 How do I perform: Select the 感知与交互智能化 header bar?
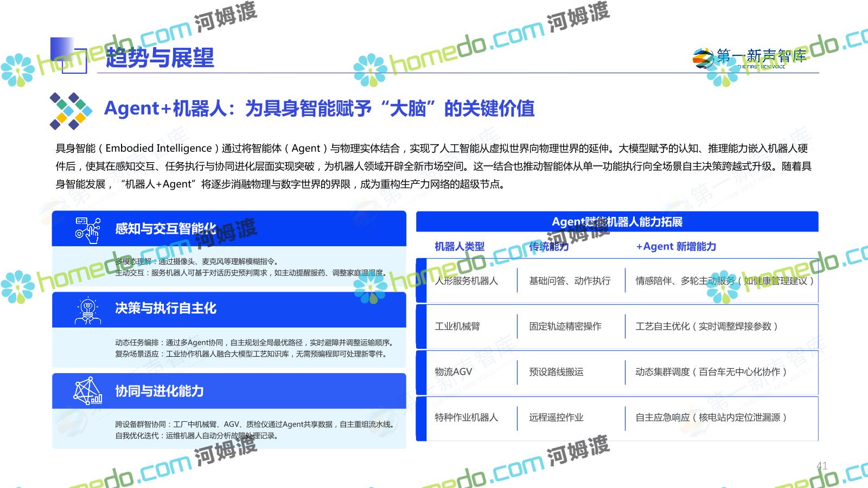pyautogui.click(x=229, y=229)
